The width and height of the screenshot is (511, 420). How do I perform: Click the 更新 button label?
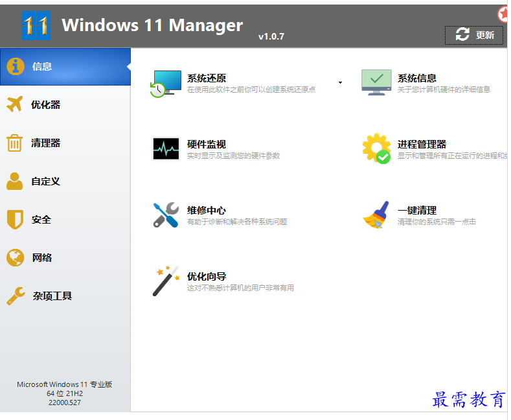click(x=485, y=35)
